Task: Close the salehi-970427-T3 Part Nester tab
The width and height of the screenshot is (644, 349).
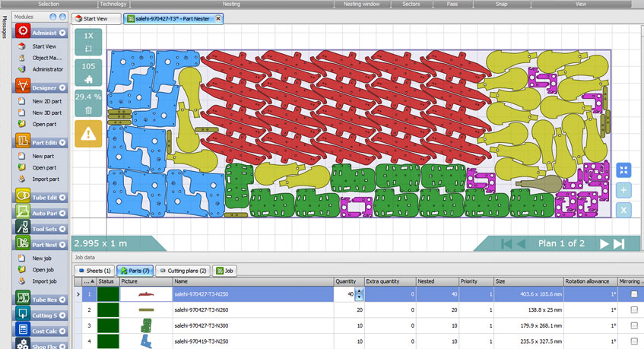Action: 219,18
